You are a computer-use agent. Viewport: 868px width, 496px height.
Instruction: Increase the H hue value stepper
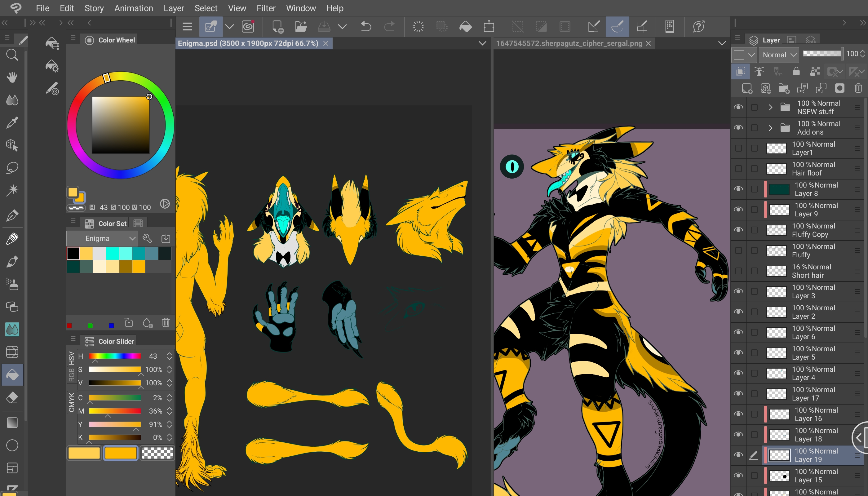point(169,354)
